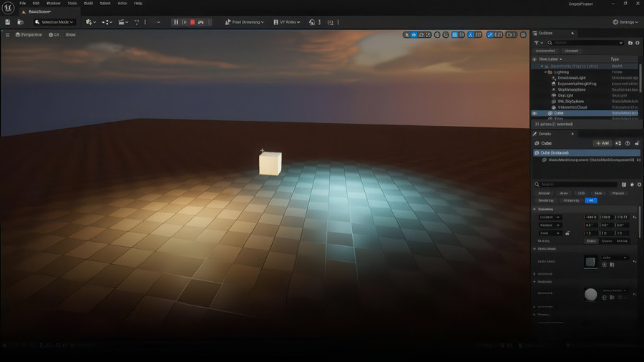Click the Save current level icon
The height and width of the screenshot is (362, 644).
coord(7,22)
